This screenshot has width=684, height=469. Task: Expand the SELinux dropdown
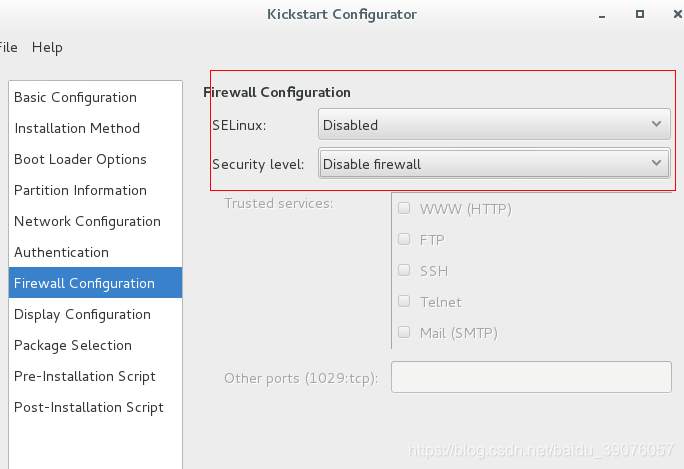(x=494, y=125)
